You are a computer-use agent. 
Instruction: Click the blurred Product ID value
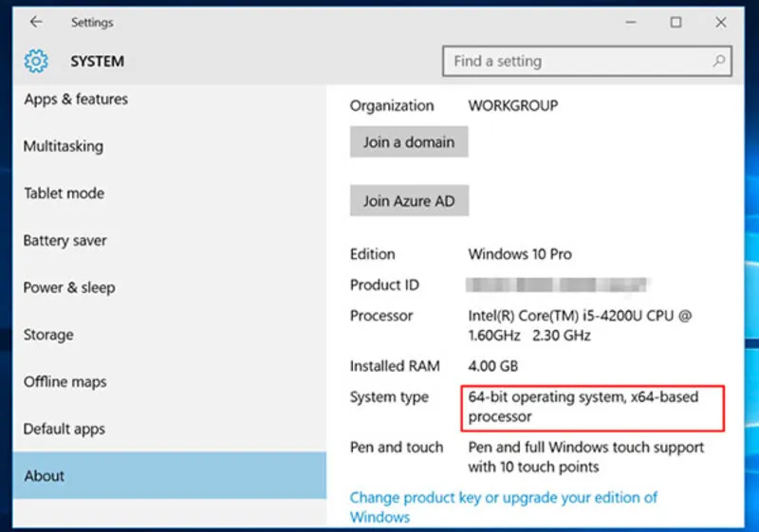(557, 284)
